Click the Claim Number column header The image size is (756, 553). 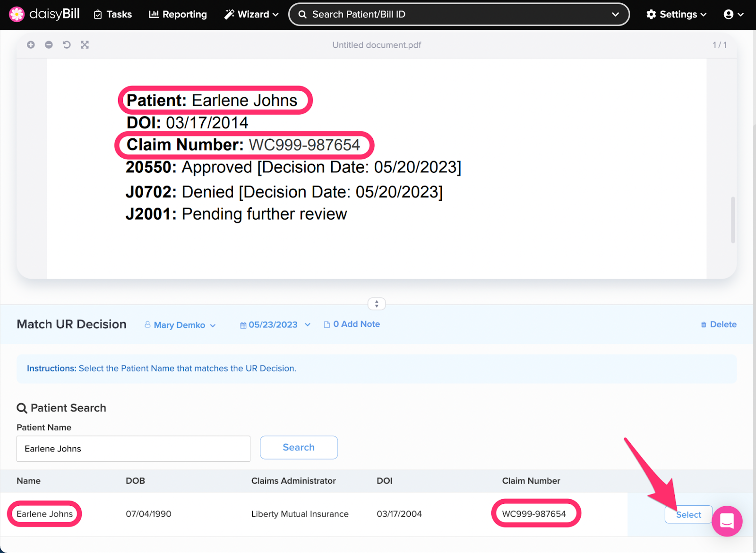(531, 481)
